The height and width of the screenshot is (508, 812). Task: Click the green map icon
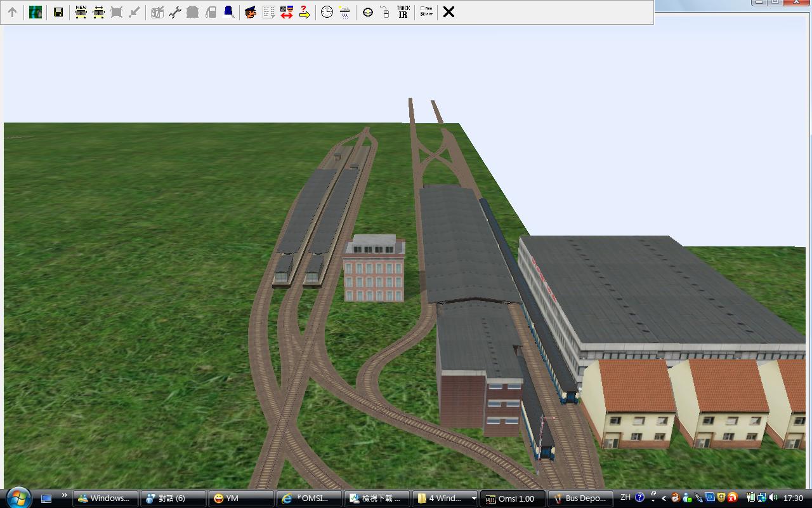pos(36,12)
